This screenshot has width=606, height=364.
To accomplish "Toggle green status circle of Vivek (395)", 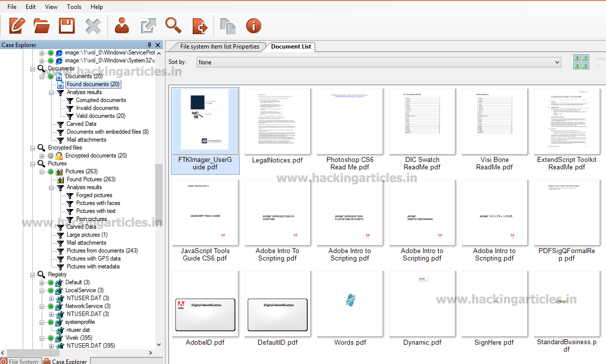I will 51,338.
